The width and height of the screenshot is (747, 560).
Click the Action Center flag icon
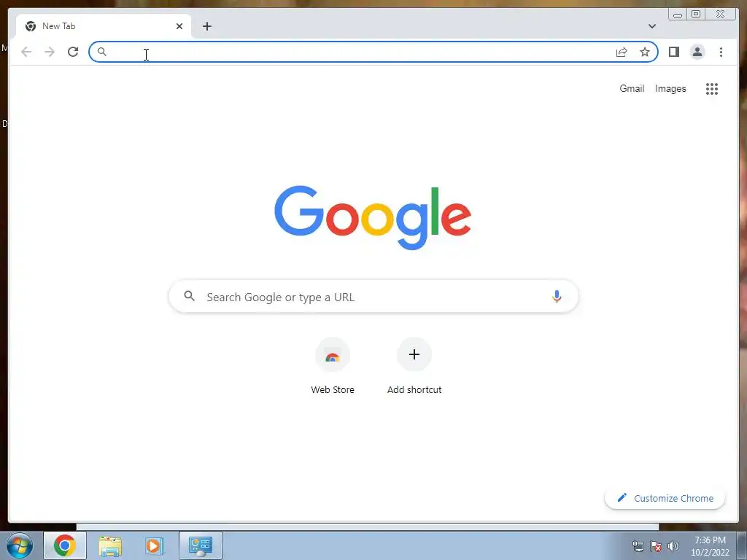656,546
